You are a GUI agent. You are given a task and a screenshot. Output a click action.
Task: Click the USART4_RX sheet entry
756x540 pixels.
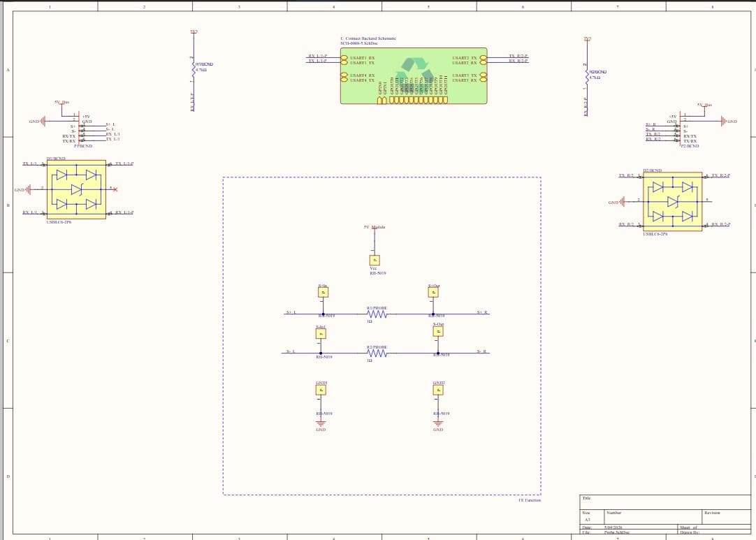[344, 75]
